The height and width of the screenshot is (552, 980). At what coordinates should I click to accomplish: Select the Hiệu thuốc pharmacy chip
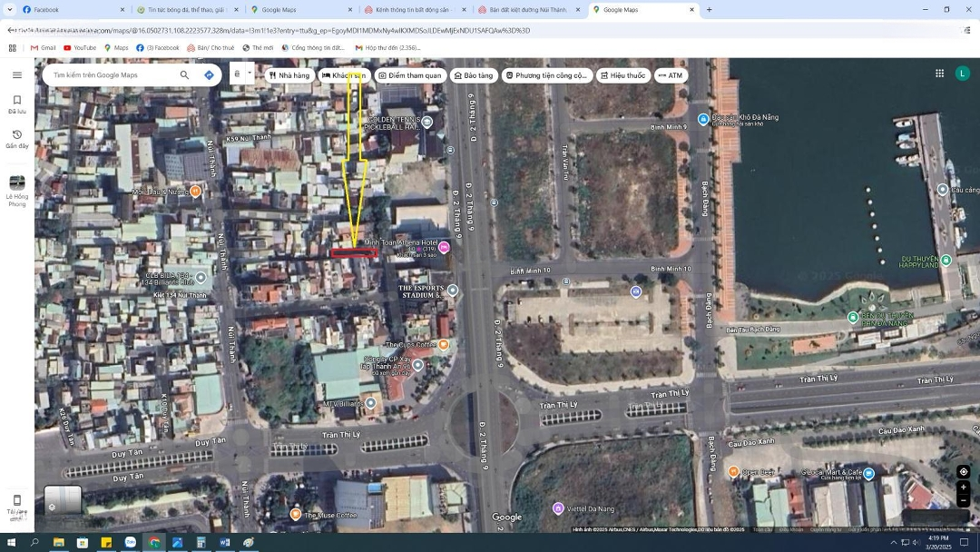(622, 75)
